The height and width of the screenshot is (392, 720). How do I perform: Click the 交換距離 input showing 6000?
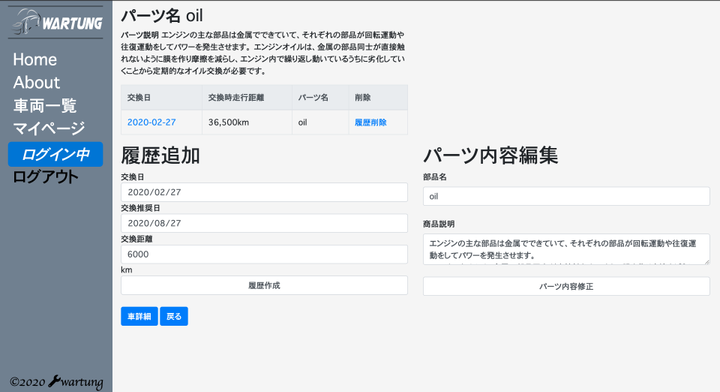264,254
